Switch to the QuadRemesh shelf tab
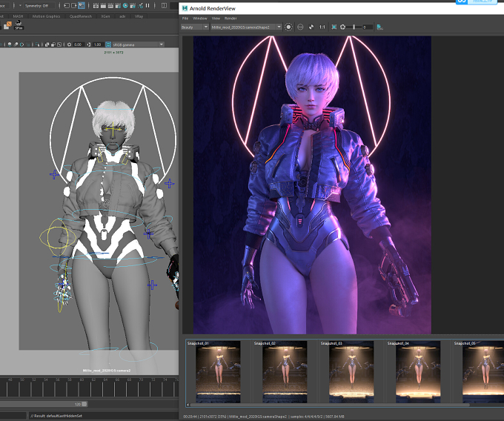This screenshot has height=421, width=504. (x=81, y=16)
